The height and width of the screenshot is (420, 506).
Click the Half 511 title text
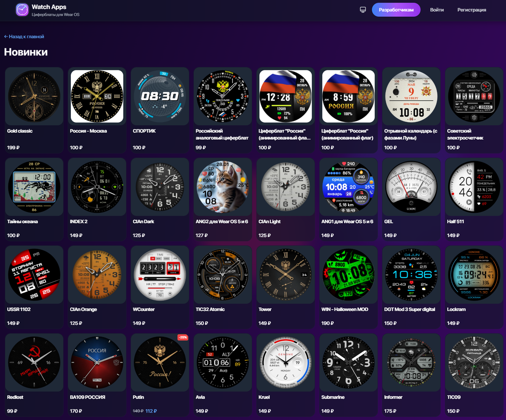pos(456,222)
